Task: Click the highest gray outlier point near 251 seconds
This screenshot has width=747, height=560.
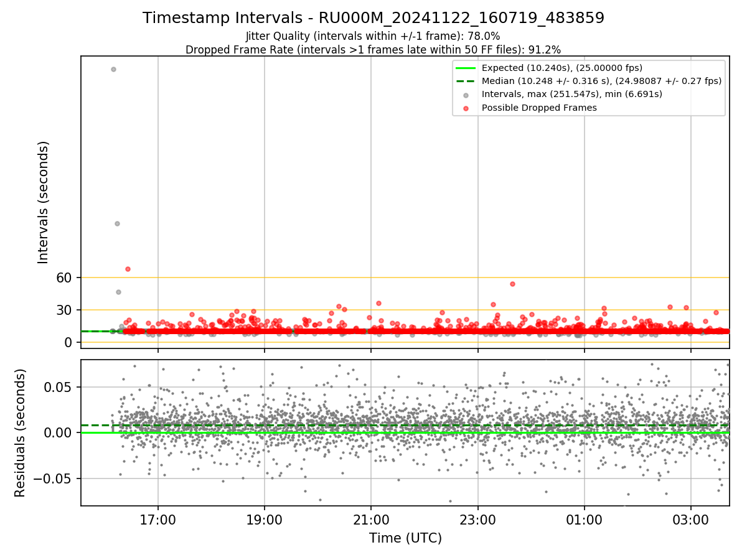Action: [x=113, y=69]
